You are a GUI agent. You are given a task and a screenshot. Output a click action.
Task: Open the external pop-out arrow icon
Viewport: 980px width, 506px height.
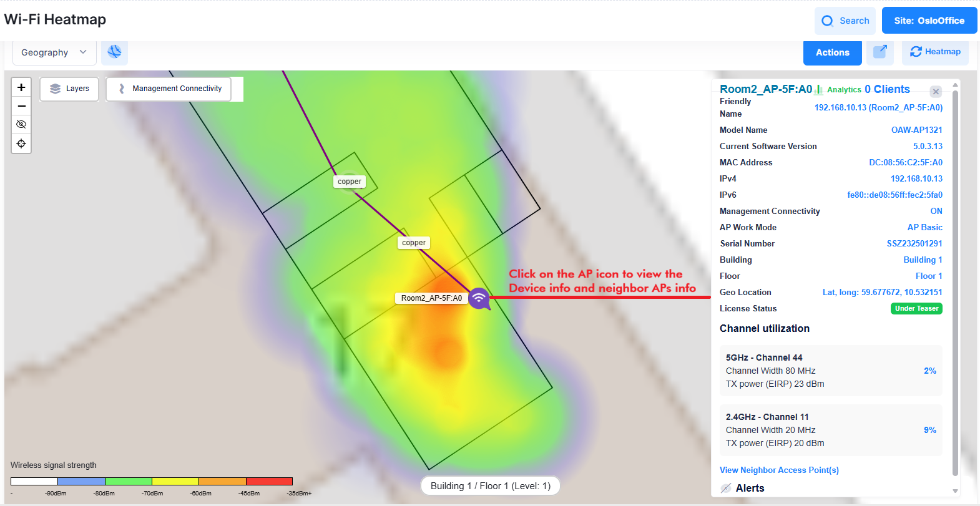point(880,52)
